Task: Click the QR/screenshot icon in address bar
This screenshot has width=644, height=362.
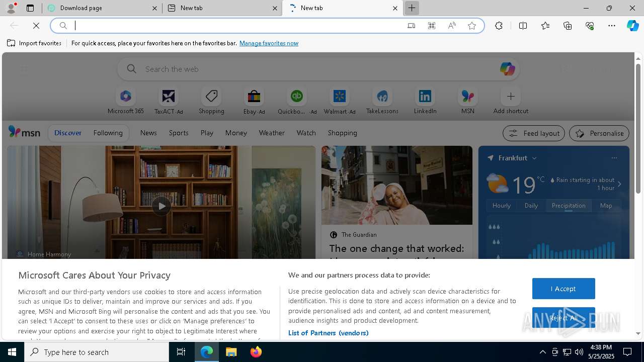Action: [432, 26]
